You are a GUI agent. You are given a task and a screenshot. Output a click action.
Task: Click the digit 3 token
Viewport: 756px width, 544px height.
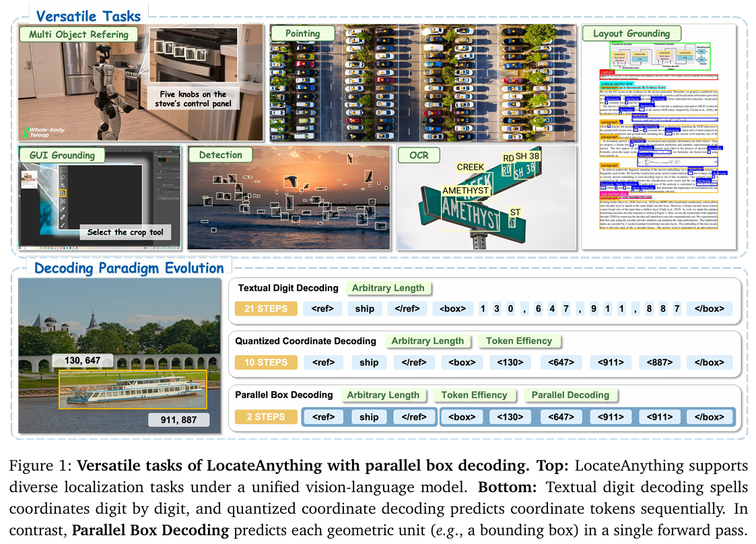(x=497, y=308)
